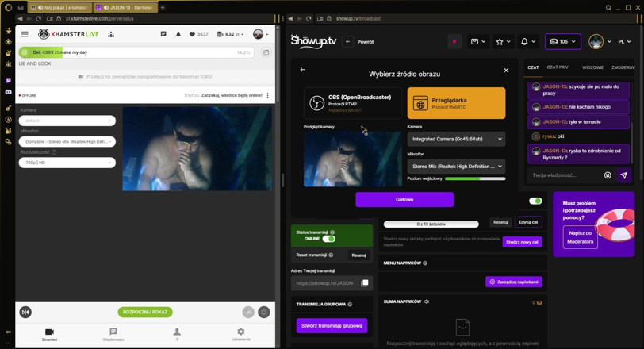The image size is (644, 349).
Task: Open the 720p HD resolution dropdown
Action: tap(67, 163)
